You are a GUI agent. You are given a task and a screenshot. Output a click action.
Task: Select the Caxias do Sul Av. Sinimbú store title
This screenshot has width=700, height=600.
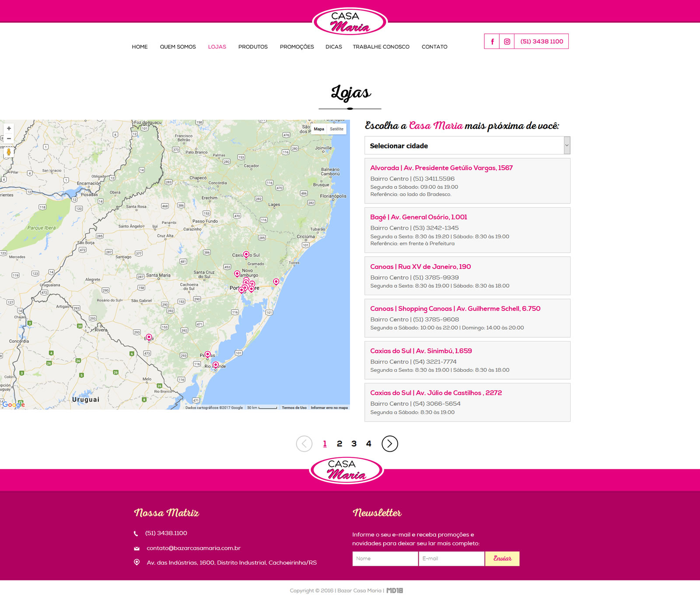coord(421,351)
